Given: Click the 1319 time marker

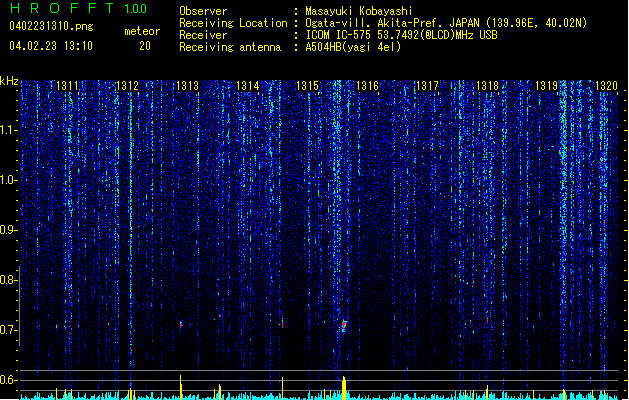Looking at the screenshot, I should (547, 86).
